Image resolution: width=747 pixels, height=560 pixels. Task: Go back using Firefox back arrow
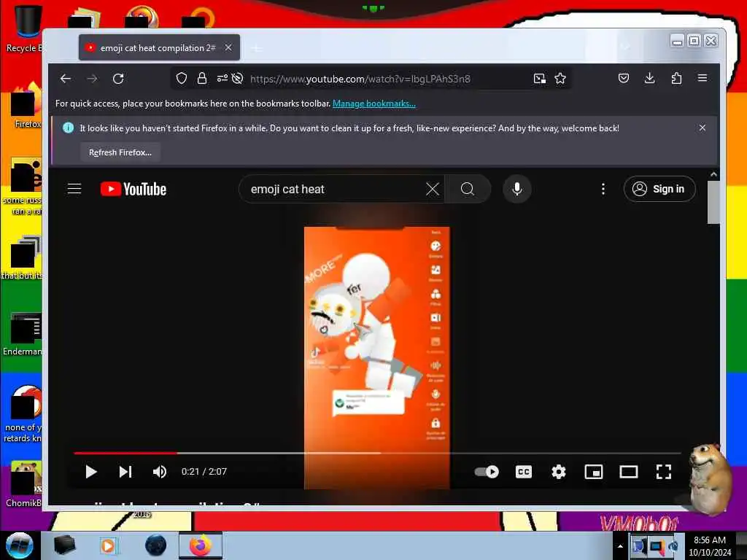[66, 79]
